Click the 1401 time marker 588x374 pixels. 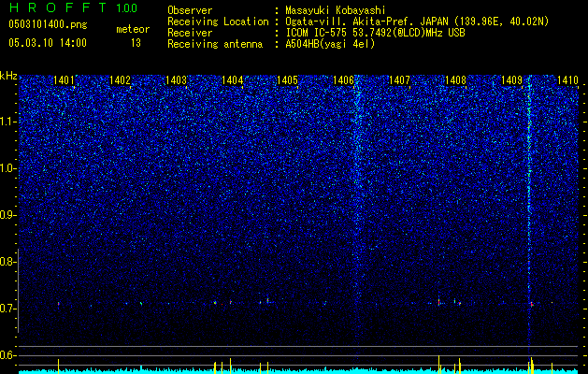(64, 80)
